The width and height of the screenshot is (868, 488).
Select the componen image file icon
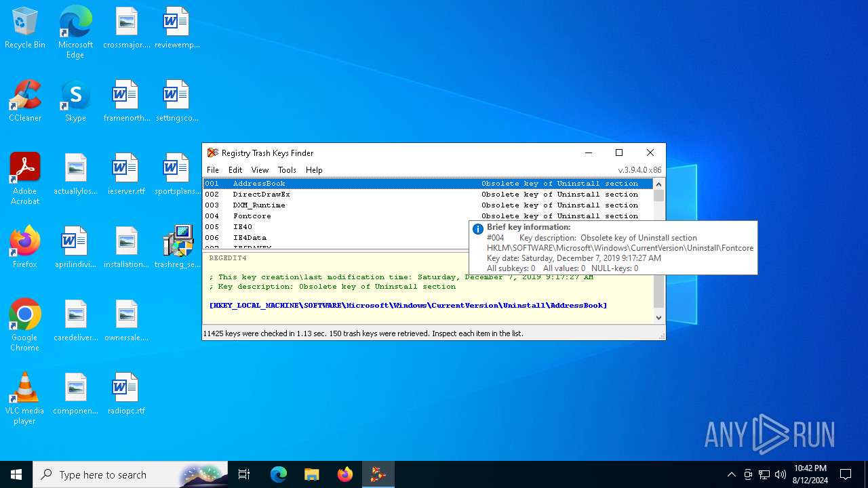point(75,394)
